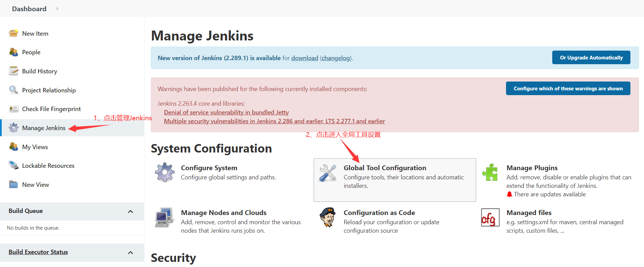Open the Build Executor Status link
Screen dimensions: 644x267
(38, 252)
